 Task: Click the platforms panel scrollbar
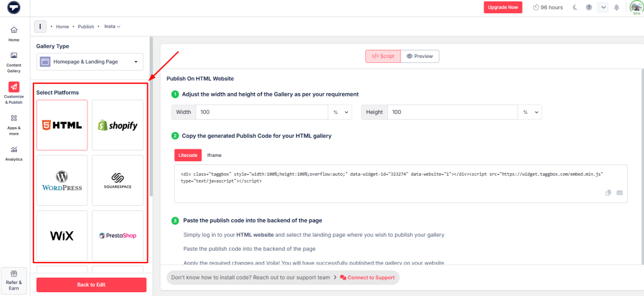[151, 117]
